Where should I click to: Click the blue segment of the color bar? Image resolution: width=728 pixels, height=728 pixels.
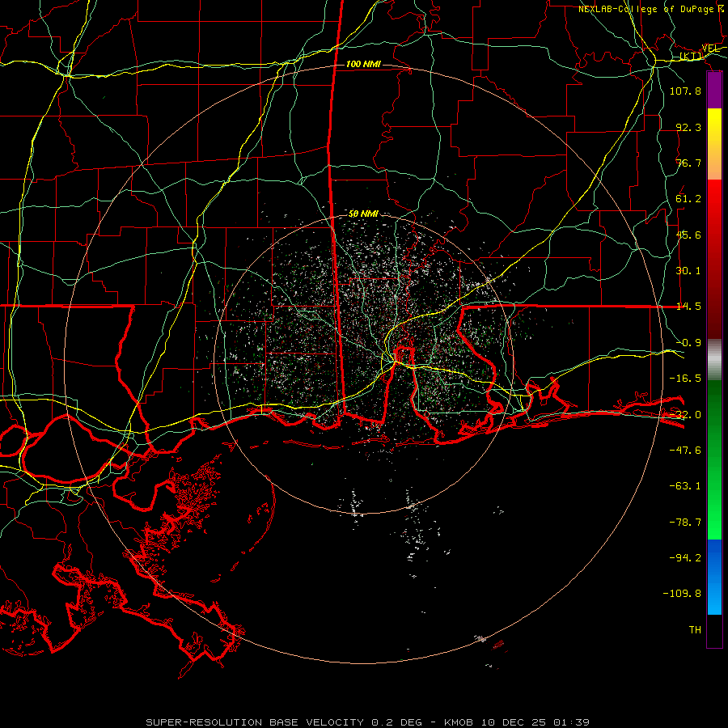click(x=714, y=577)
